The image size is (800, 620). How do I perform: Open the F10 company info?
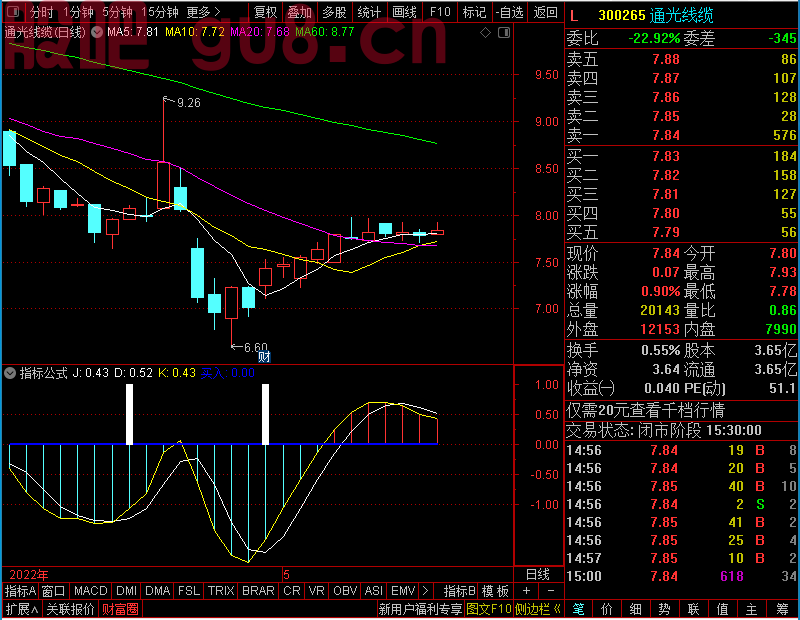[440, 12]
